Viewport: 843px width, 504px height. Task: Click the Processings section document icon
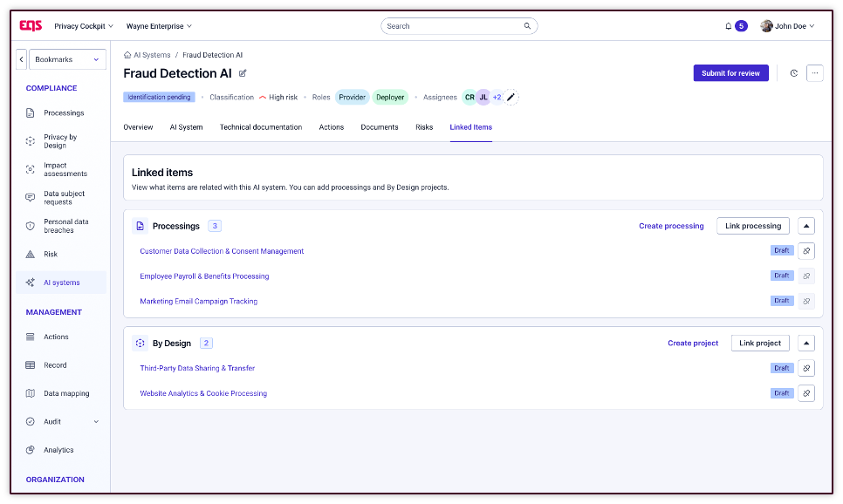tap(140, 226)
